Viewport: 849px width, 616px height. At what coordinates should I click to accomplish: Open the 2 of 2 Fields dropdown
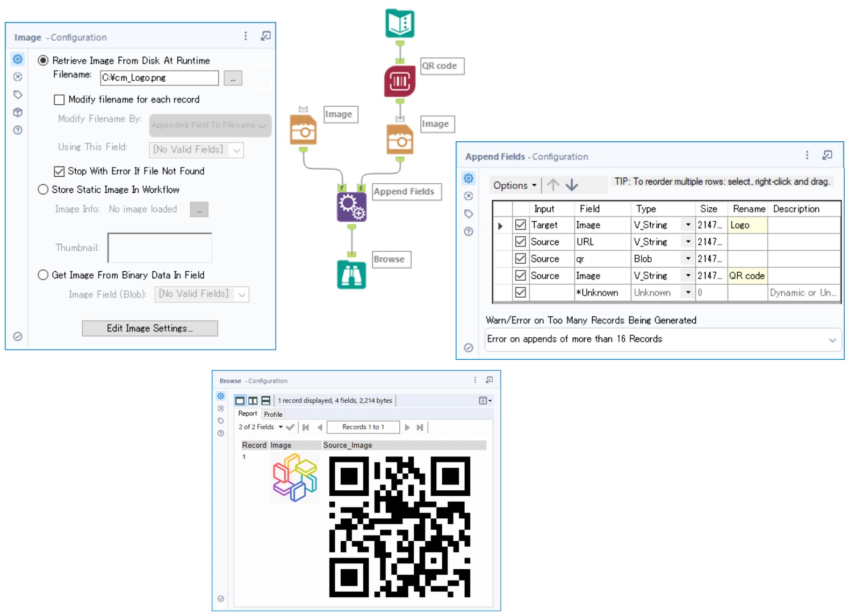pyautogui.click(x=261, y=427)
